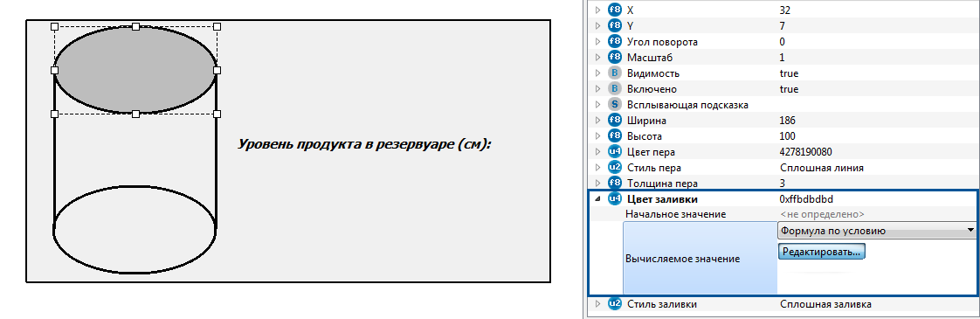
Task: Expand the Стиль пера property
Action: [597, 168]
